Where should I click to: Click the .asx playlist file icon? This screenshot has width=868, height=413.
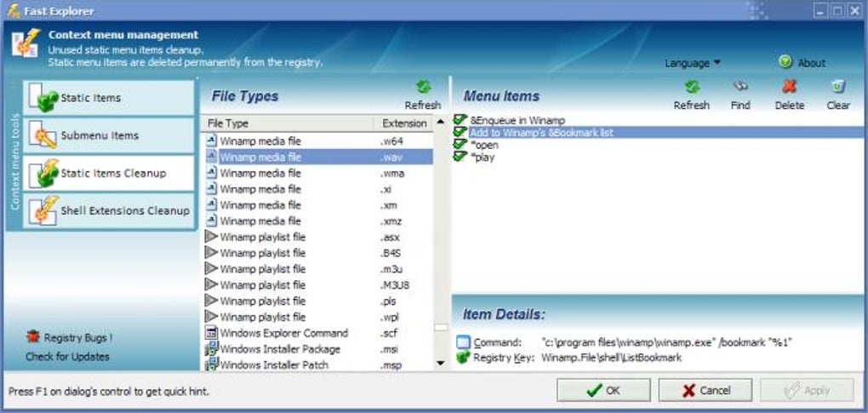[211, 237]
